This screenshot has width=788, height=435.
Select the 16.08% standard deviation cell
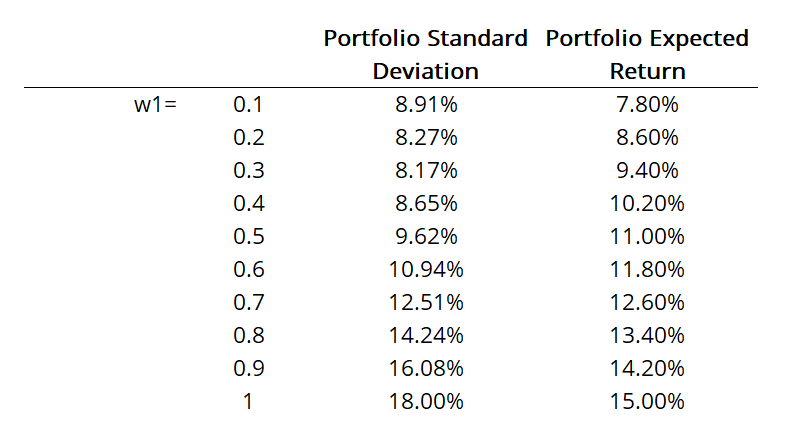(x=426, y=369)
